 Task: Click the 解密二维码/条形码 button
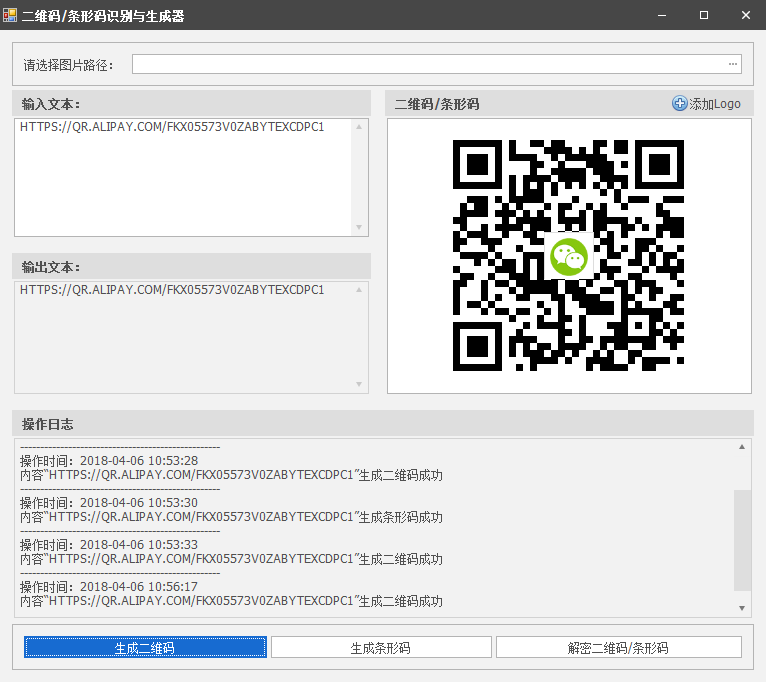pos(618,647)
